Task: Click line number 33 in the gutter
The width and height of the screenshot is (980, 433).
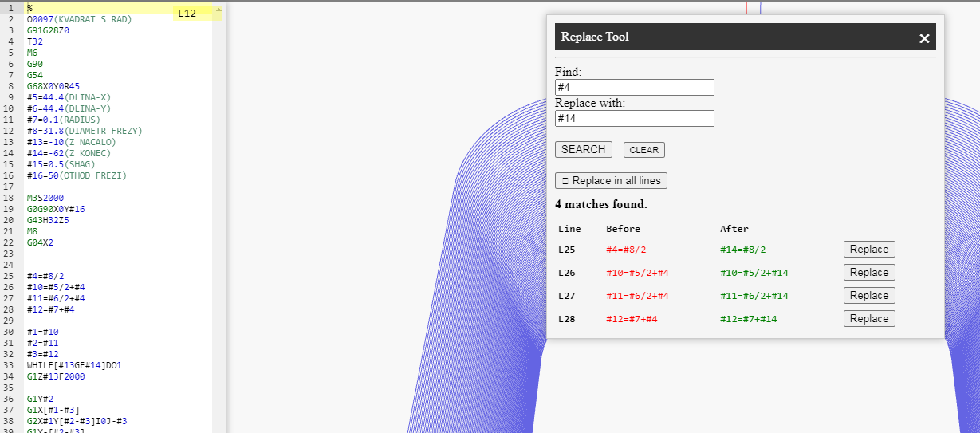Action: coord(10,365)
